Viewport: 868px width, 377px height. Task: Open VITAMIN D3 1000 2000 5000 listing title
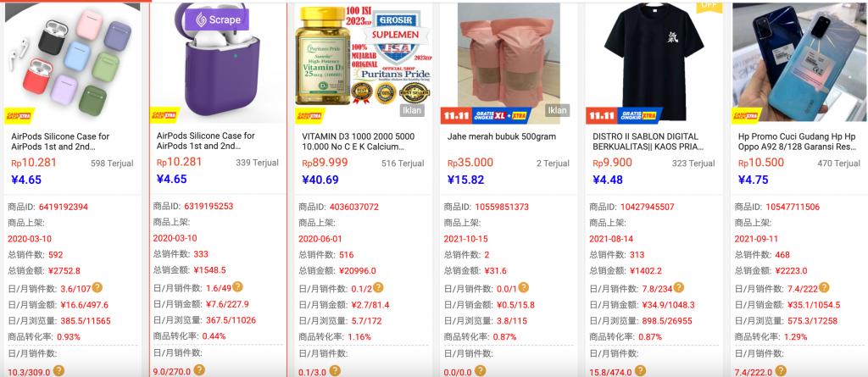coord(359,141)
